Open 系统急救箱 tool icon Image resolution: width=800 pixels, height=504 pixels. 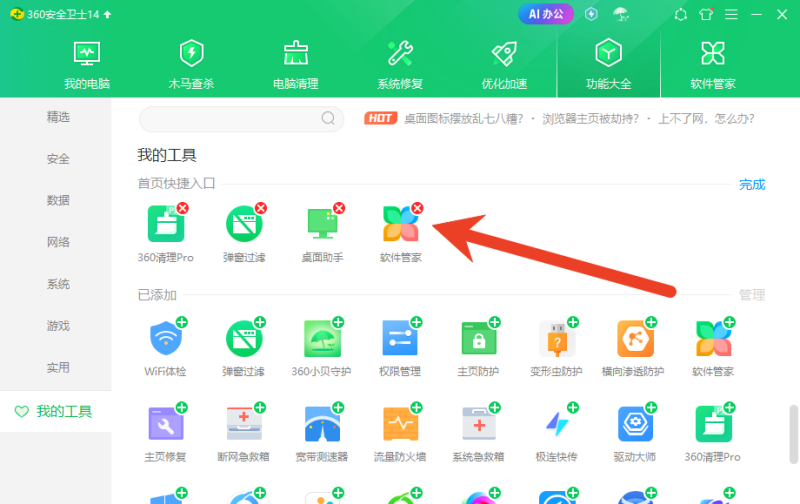[x=479, y=423]
